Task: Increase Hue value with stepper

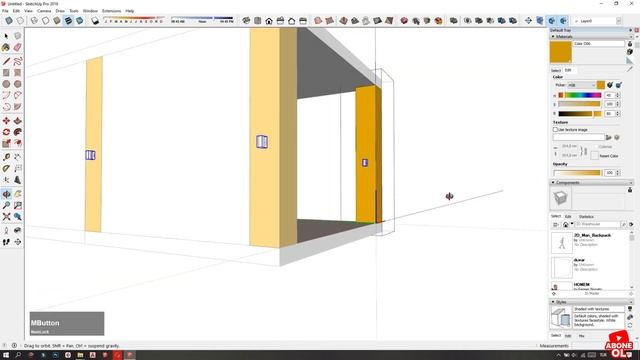Action: (x=618, y=94)
